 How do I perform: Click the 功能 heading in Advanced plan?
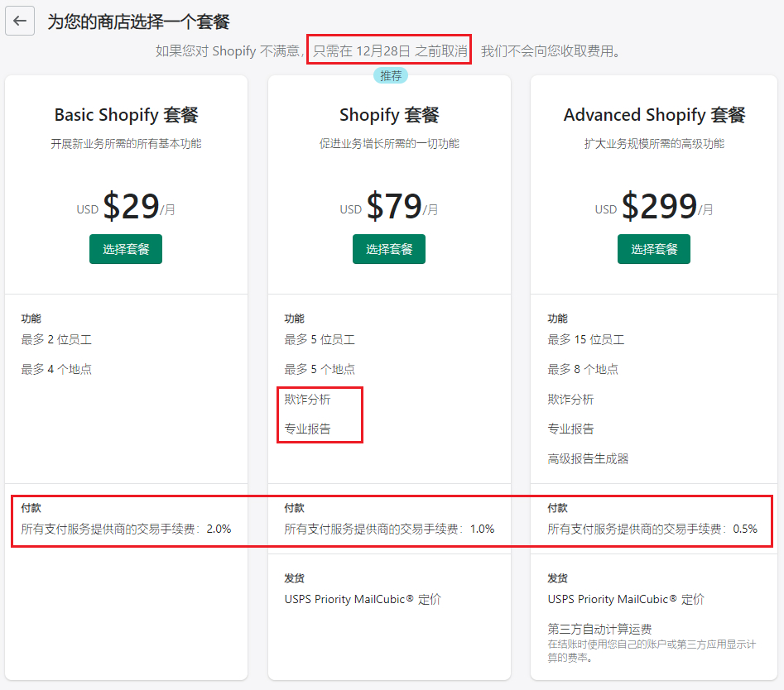(557, 319)
